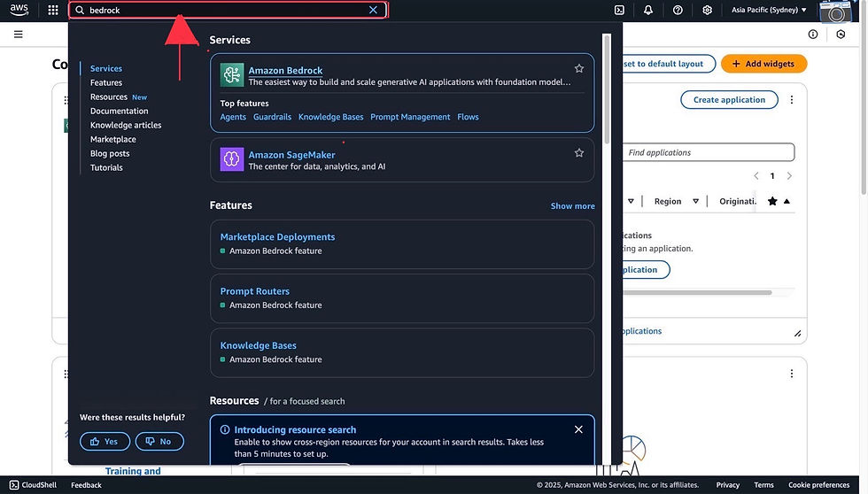Screen dimensions: 868x494
Task: Click the search results scrollbar
Action: click(x=607, y=89)
